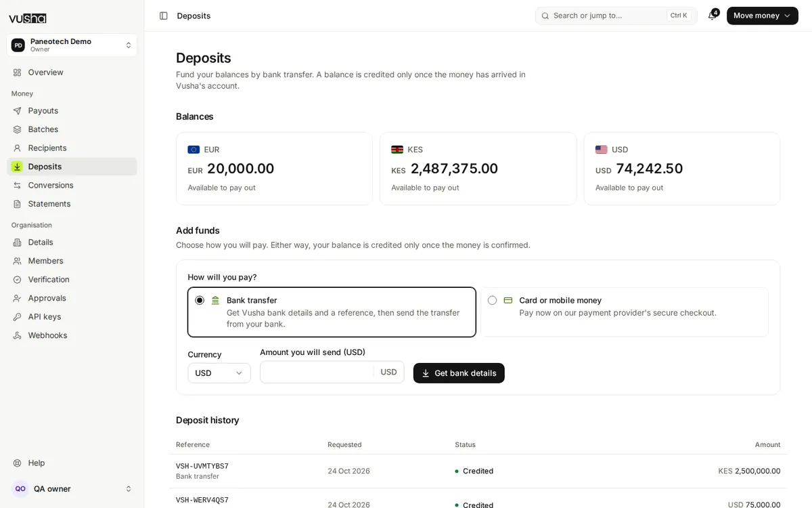This screenshot has width=812, height=508.
Task: Click the KES 2,500,000.00 amount
Action: pyautogui.click(x=749, y=471)
